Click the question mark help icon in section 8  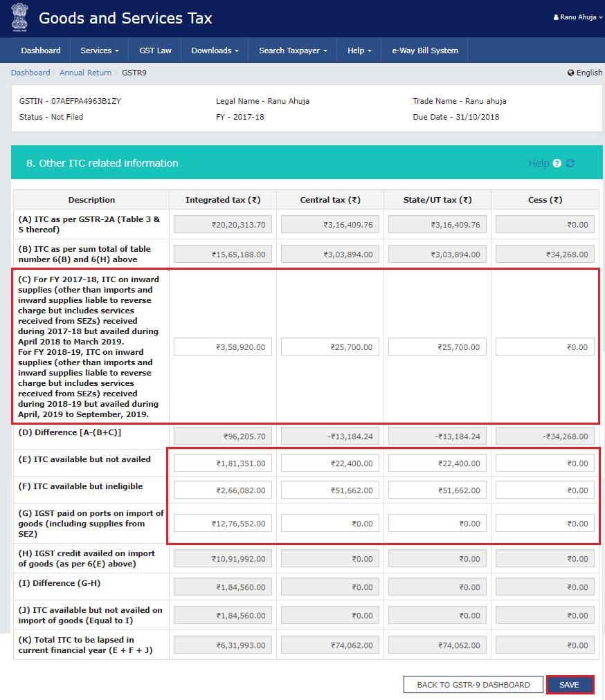[557, 163]
